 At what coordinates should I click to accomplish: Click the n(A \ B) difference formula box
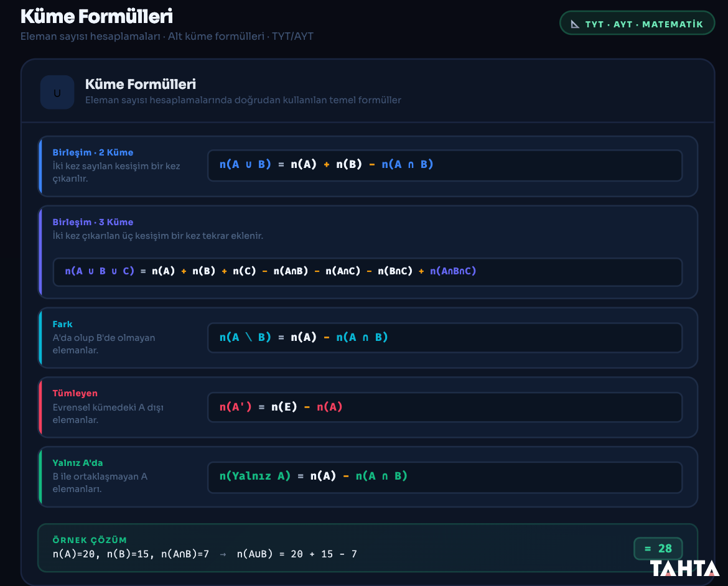(x=445, y=338)
